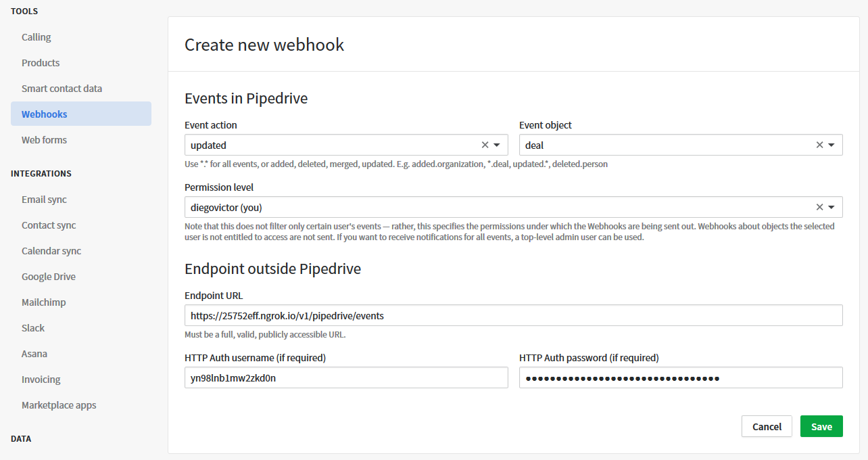The image size is (868, 460).
Task: Save the new webhook
Action: [x=821, y=426]
